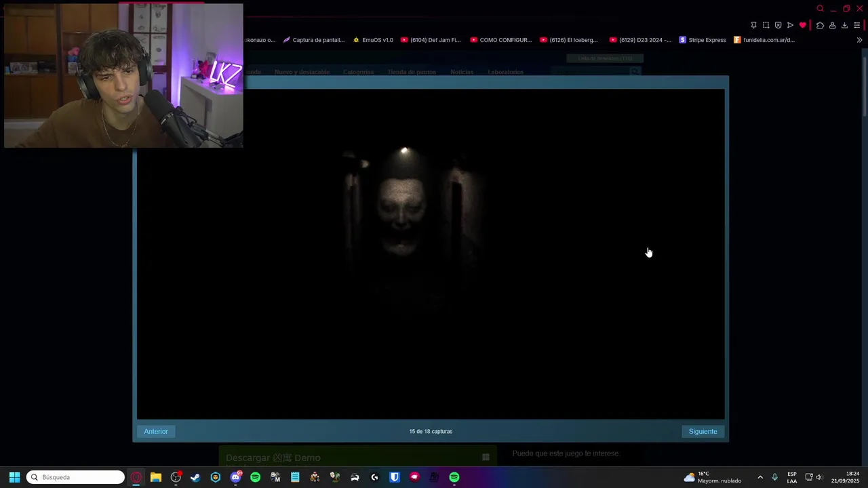Open Opera GX from the taskbar
868x488 pixels.
(x=136, y=477)
